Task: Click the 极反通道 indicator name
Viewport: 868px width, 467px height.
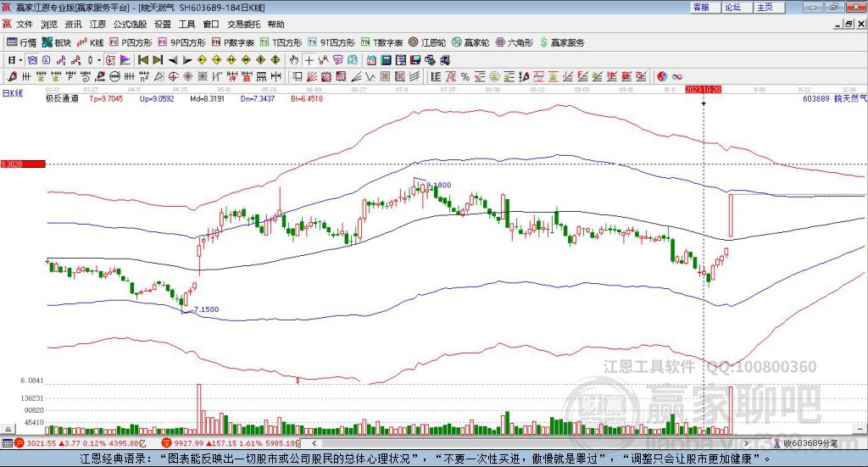Action: [62, 98]
